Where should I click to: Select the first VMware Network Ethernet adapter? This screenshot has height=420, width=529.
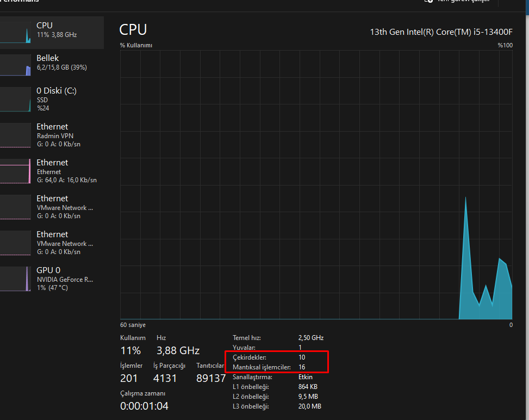point(52,207)
